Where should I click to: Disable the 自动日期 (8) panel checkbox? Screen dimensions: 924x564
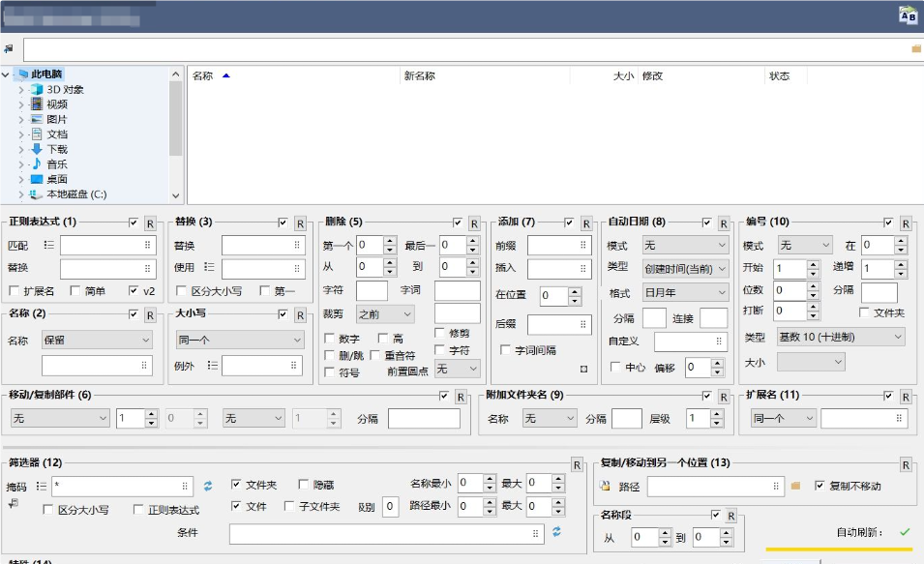point(706,223)
